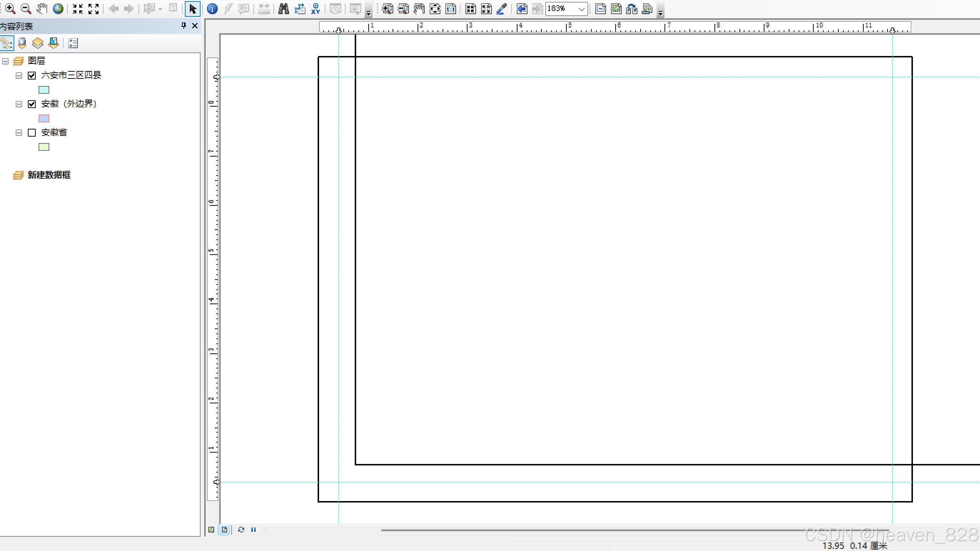
Task: Click the Full Extent globe icon
Action: tap(58, 8)
